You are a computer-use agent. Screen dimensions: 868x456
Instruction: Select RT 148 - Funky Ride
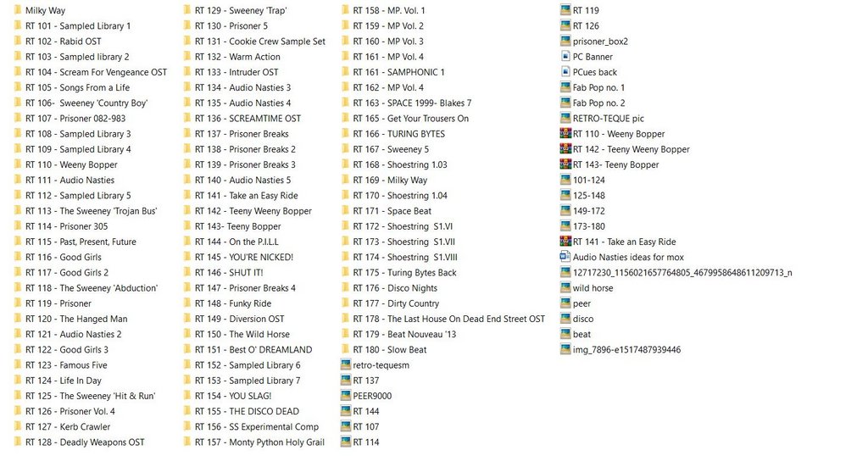tap(233, 303)
